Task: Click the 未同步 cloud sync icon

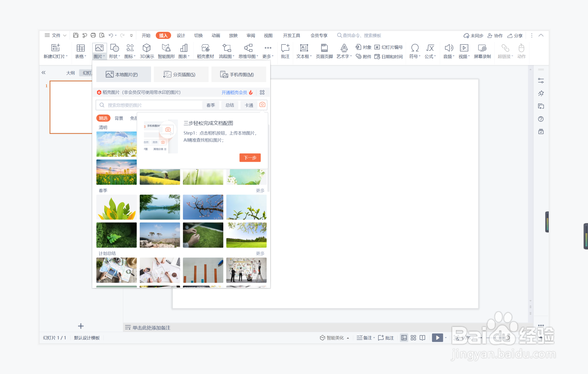Action: coord(473,36)
